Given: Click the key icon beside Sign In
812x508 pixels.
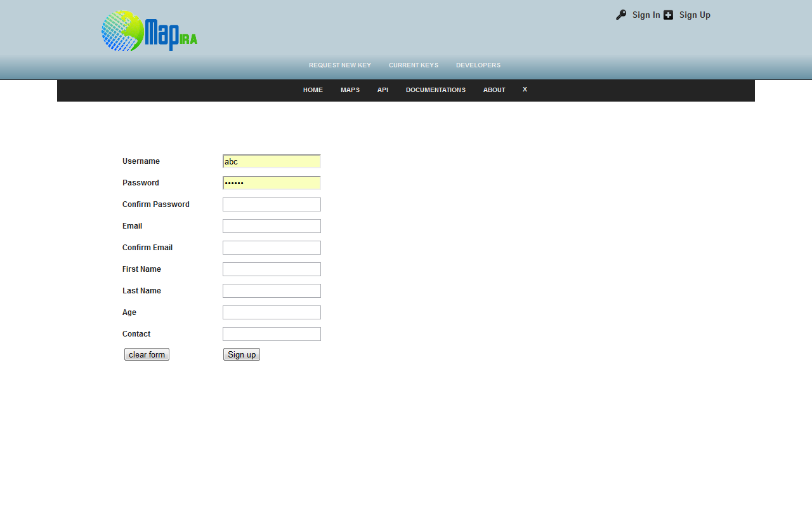Looking at the screenshot, I should [620, 14].
